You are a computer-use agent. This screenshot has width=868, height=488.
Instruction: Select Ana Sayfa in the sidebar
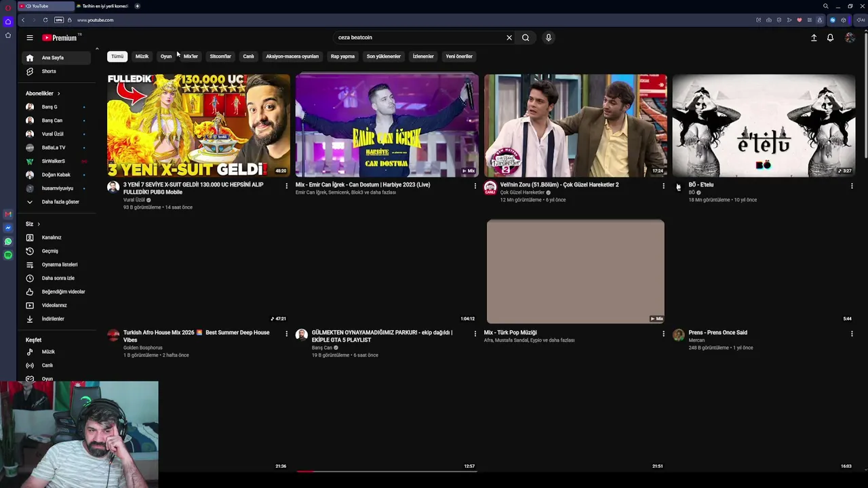pos(56,58)
